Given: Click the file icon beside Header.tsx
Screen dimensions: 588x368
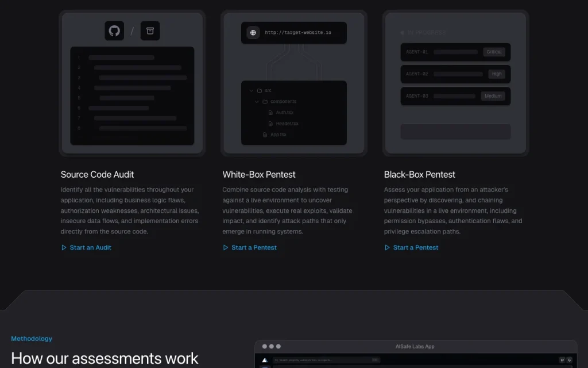Looking at the screenshot, I should [270, 124].
